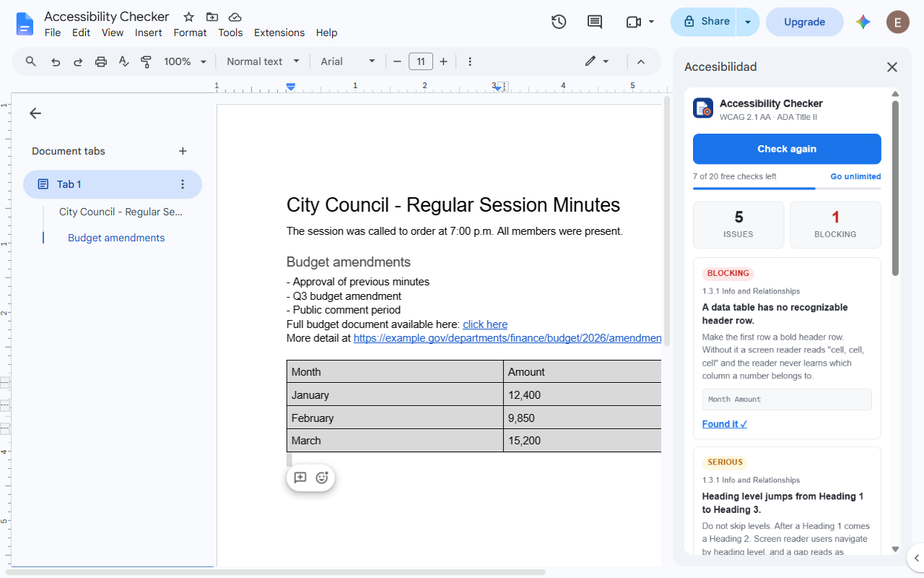The height and width of the screenshot is (578, 924).
Task: Open version history clock icon
Action: pos(559,22)
